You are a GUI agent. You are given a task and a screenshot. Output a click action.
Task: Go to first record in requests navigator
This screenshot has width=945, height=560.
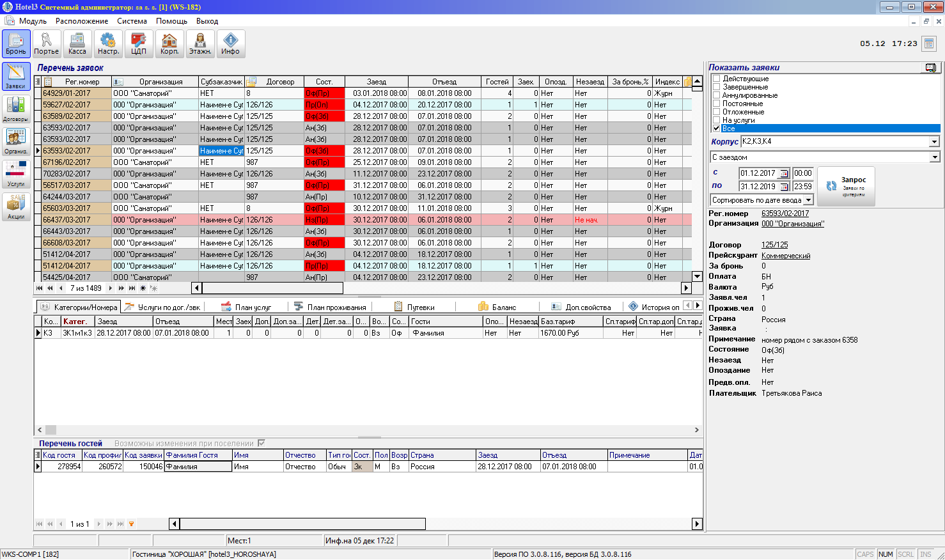pos(40,288)
